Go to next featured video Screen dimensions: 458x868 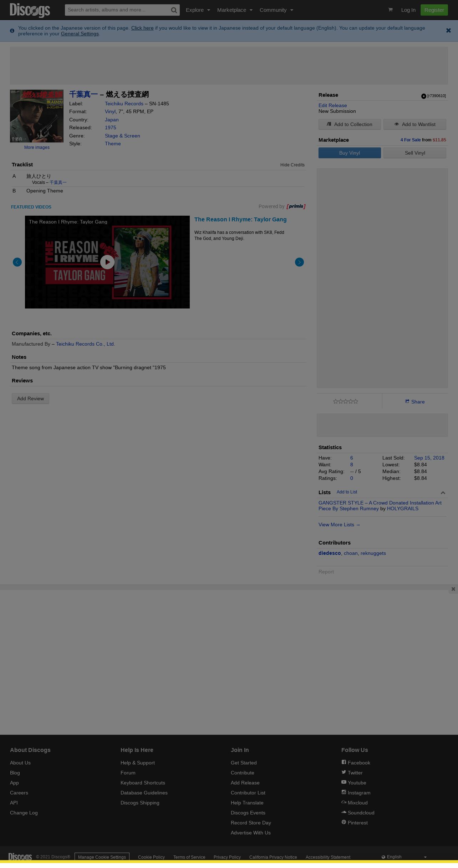point(299,262)
